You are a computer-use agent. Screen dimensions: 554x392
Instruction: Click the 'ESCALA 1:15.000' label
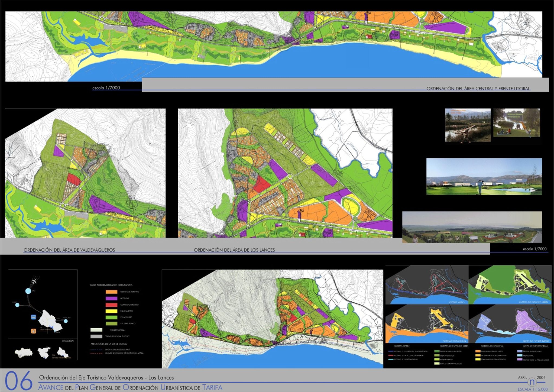[x=533, y=389]
